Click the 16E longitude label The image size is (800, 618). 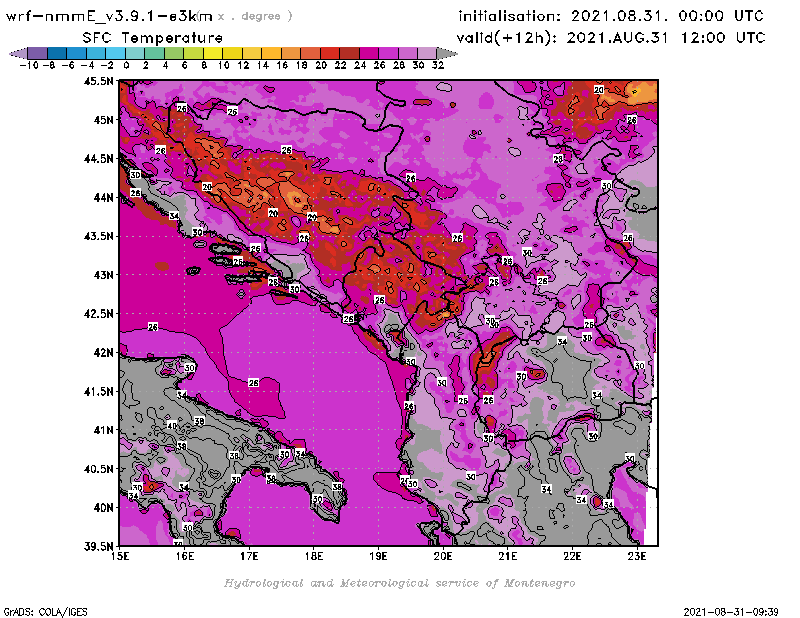[185, 557]
